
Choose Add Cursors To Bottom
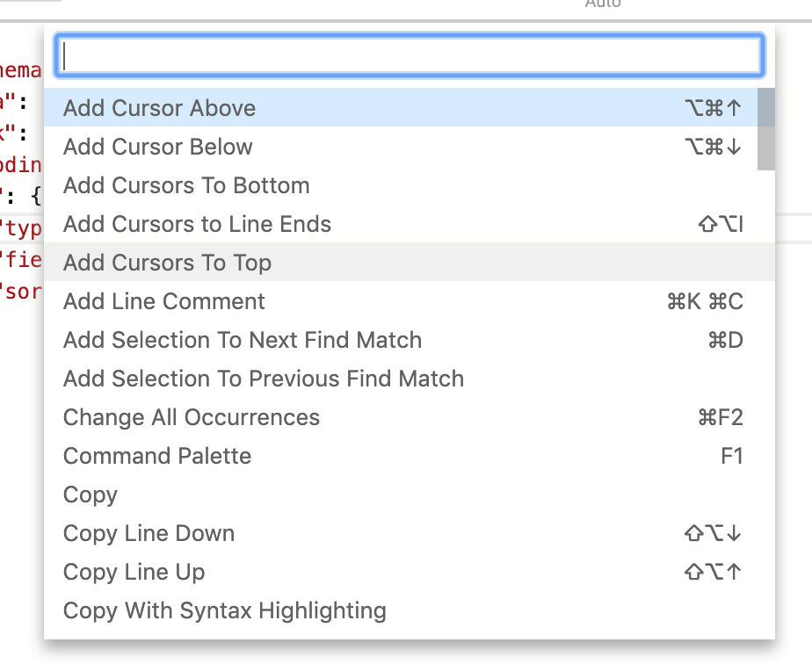tap(186, 185)
